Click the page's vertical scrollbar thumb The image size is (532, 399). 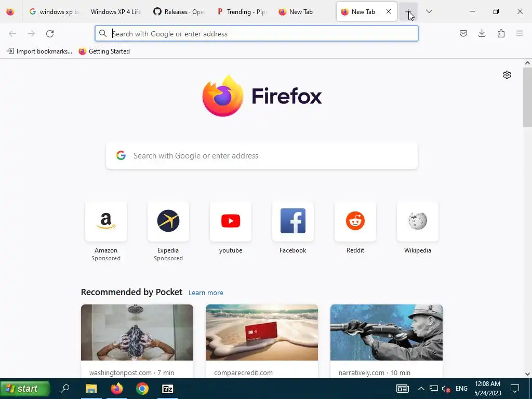click(527, 97)
